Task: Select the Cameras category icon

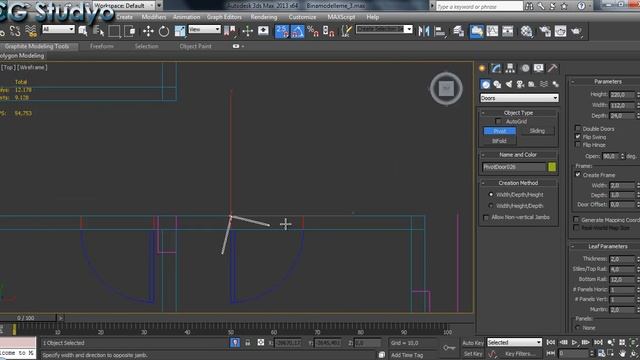Action: 520,84
